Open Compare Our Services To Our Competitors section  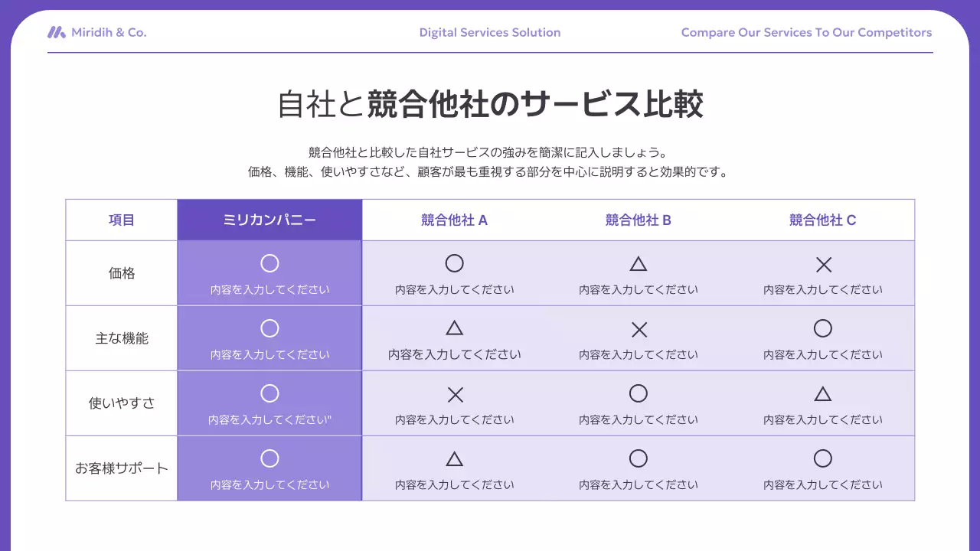(806, 32)
